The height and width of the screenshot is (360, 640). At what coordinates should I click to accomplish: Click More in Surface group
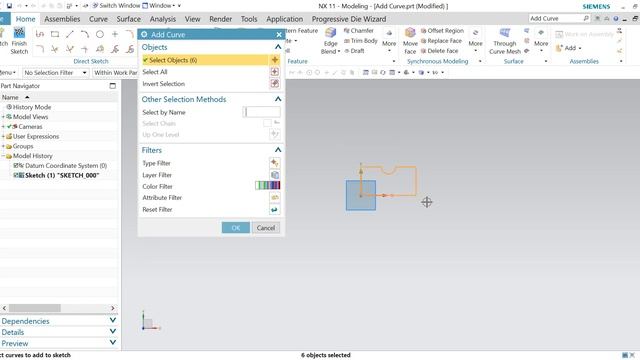(541, 41)
